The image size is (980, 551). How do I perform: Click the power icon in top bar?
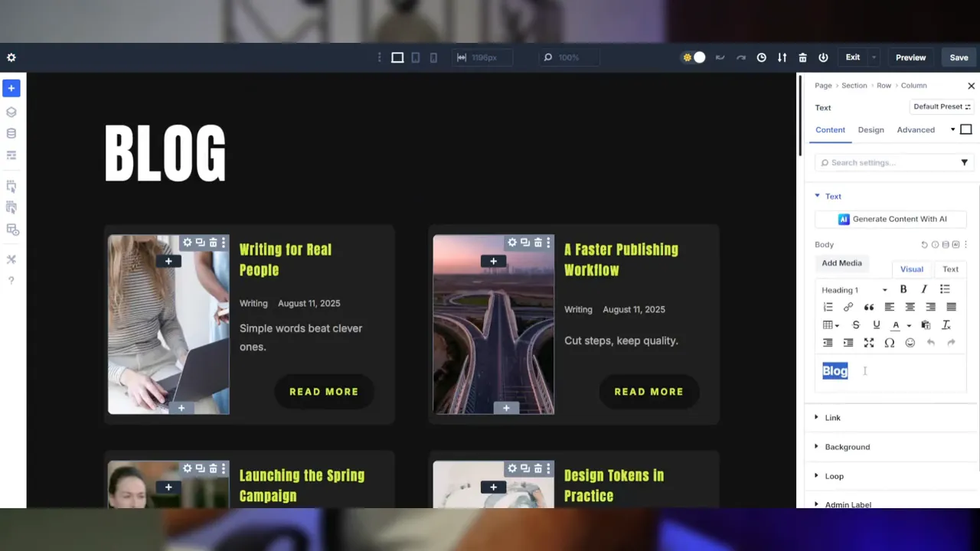tap(823, 57)
